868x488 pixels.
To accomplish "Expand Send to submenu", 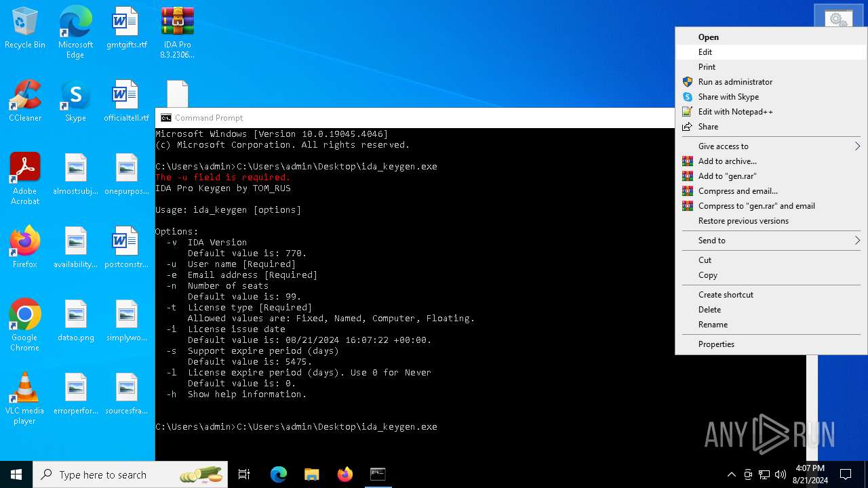I will 771,241.
